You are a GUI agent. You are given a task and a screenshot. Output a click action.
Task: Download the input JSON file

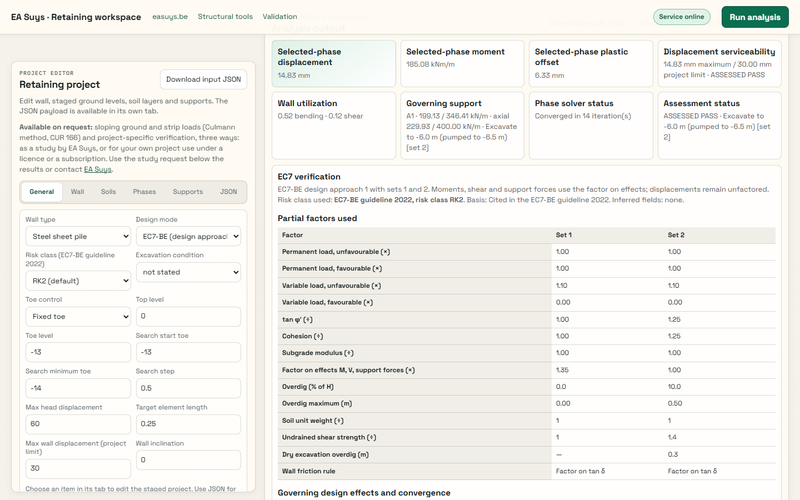coord(203,79)
